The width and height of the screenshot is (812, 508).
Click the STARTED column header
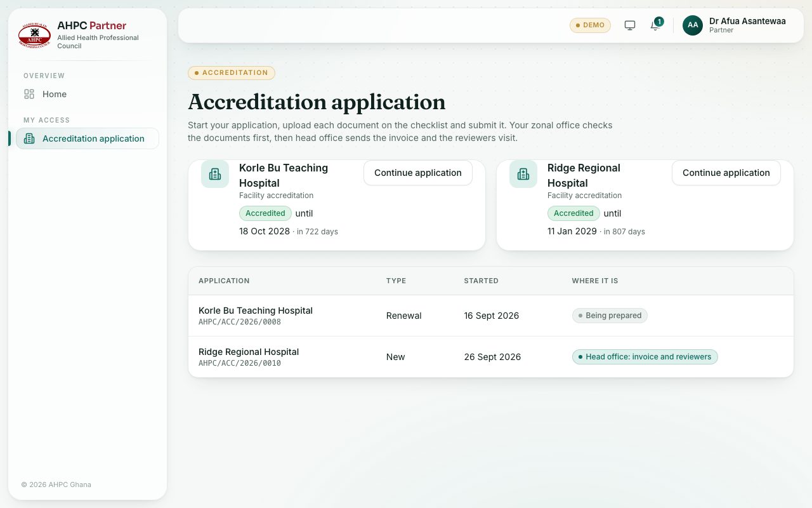(x=481, y=281)
